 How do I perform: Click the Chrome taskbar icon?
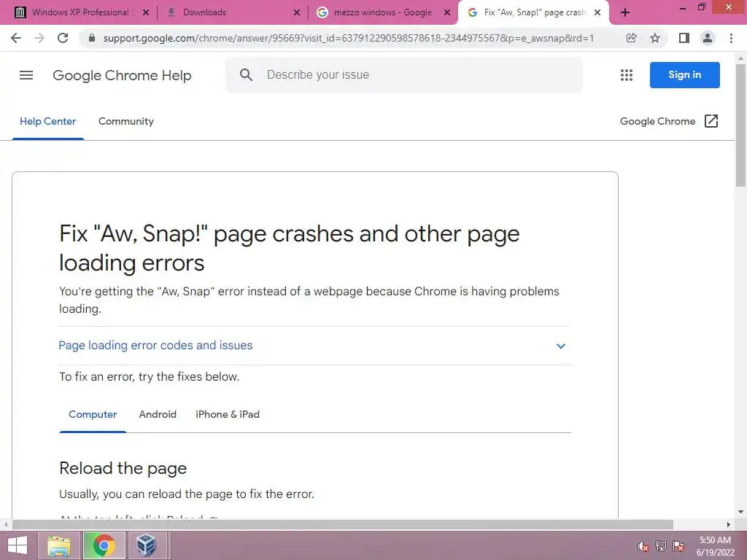point(104,545)
